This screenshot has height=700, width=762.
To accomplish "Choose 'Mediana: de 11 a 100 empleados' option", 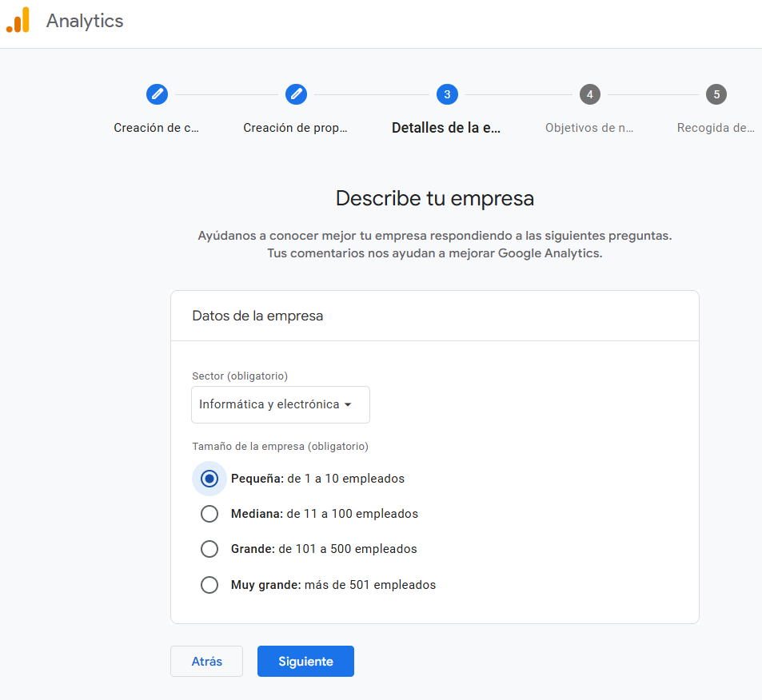I will click(x=209, y=514).
